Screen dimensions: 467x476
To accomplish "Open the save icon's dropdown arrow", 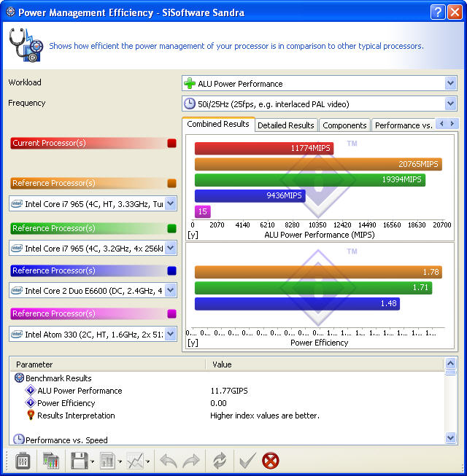I will [92, 461].
